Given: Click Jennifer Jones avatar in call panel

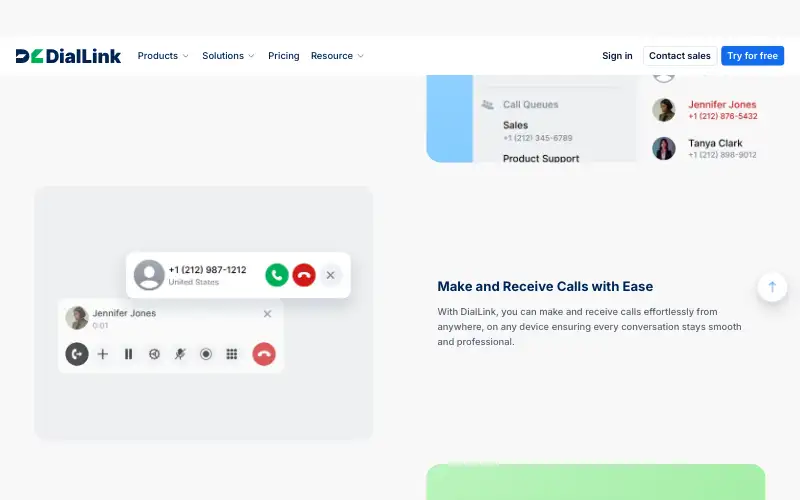Looking at the screenshot, I should click(x=77, y=318).
